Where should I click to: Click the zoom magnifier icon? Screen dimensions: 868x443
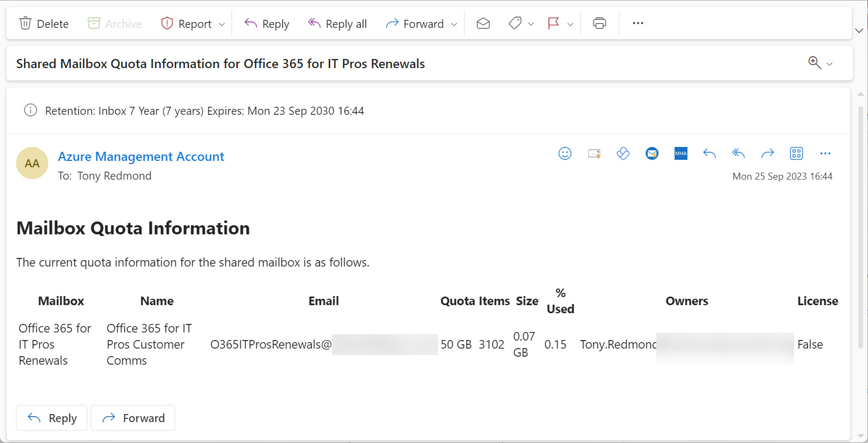[x=814, y=63]
